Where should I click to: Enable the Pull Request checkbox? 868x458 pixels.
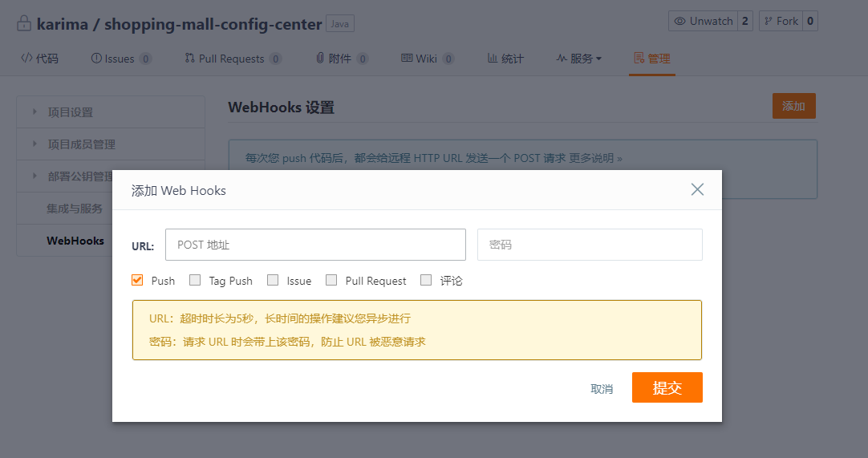tap(331, 280)
